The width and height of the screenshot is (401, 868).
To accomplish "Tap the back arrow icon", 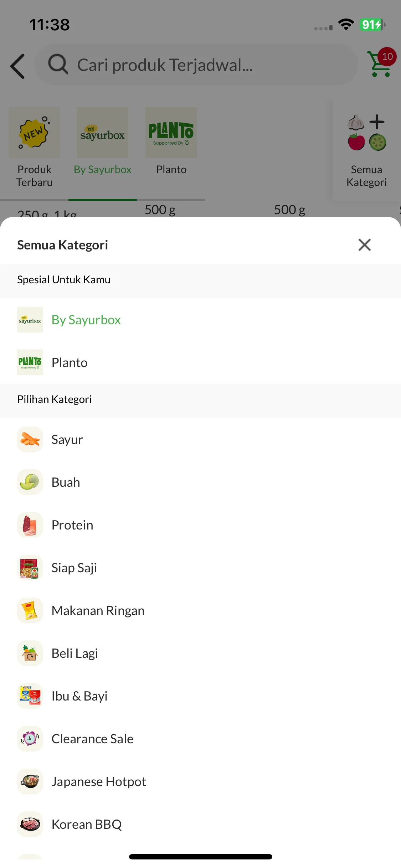I will 17,66.
